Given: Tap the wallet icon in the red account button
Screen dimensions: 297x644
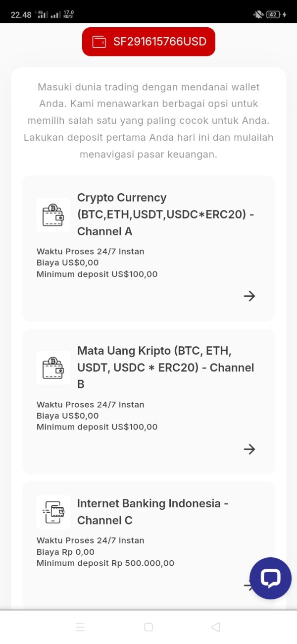Looking at the screenshot, I should [x=99, y=42].
